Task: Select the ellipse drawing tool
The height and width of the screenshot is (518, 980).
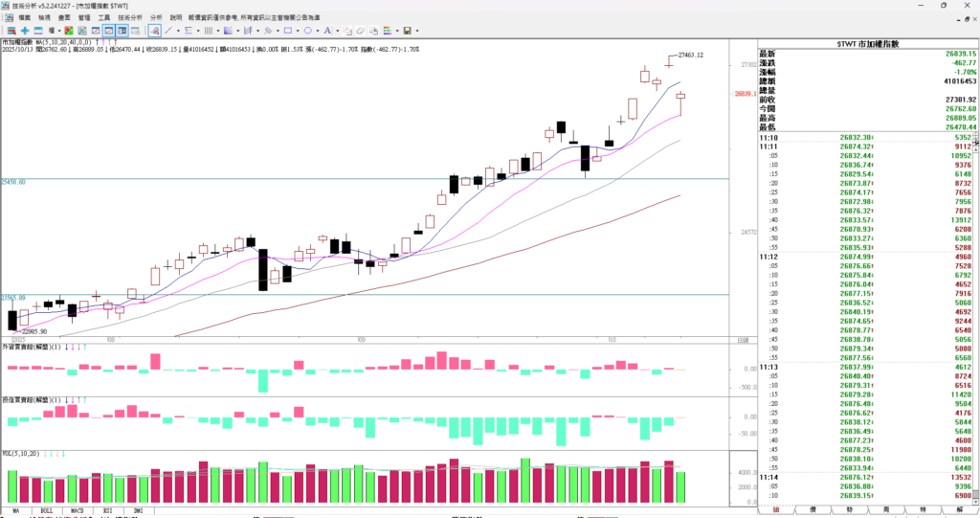Action: point(308,31)
